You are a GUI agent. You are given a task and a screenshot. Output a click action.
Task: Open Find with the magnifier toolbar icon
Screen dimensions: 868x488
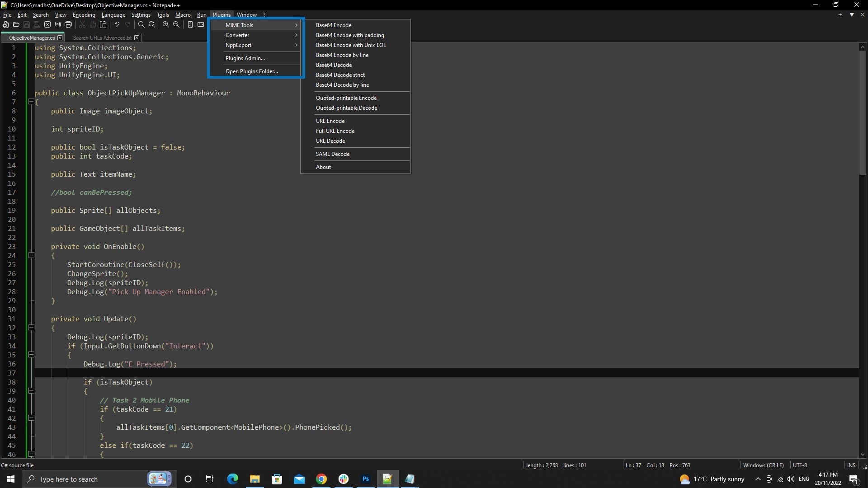pos(141,25)
